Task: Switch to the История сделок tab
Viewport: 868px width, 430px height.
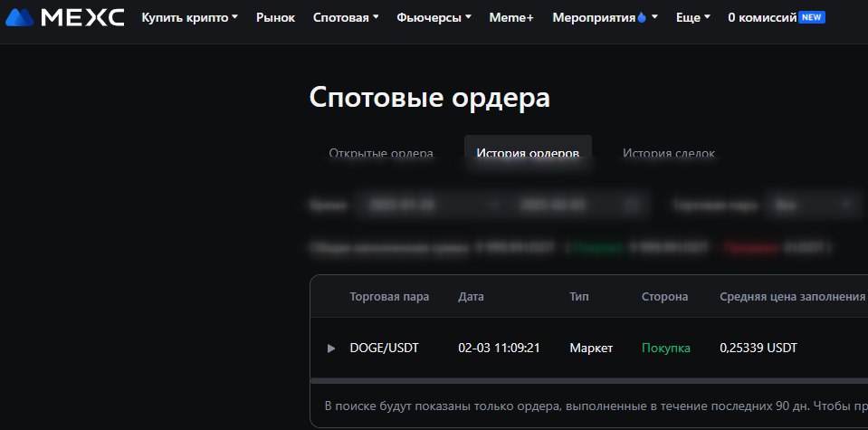Action: pyautogui.click(x=669, y=153)
